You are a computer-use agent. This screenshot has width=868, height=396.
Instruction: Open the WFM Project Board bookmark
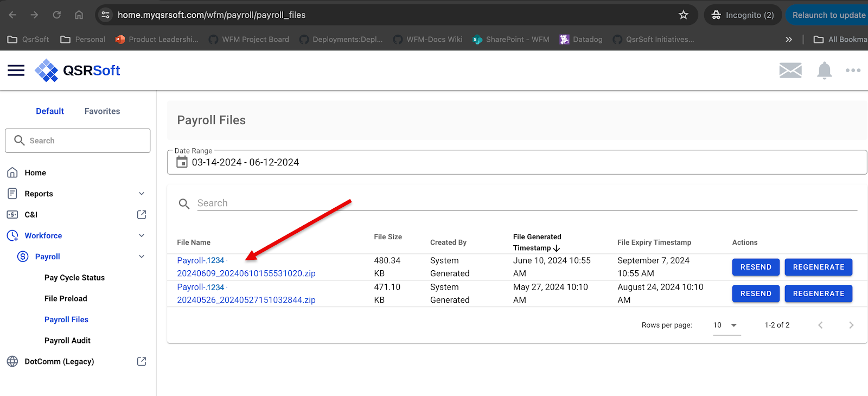[249, 40]
